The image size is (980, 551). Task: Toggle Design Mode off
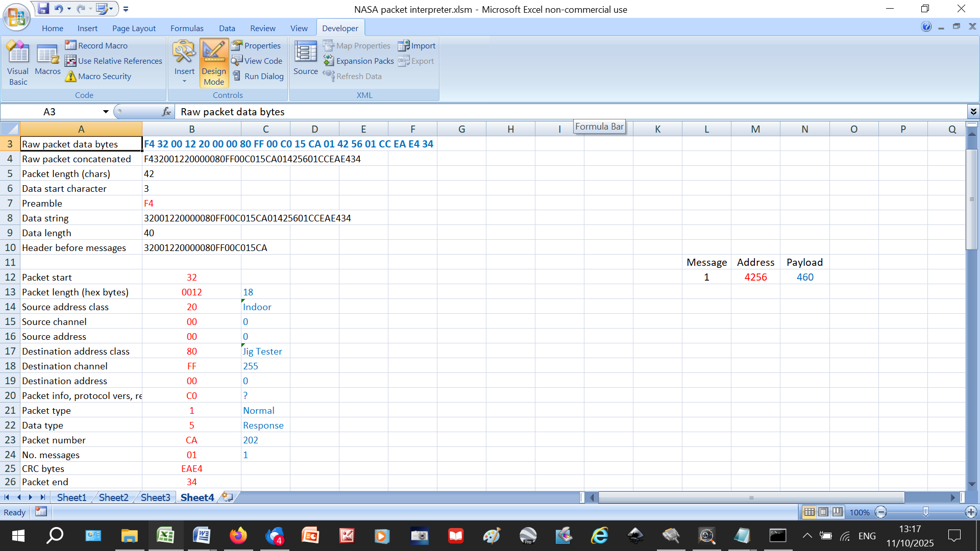213,62
